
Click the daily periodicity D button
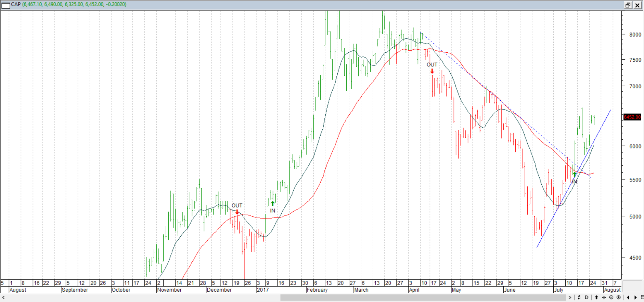tap(587, 297)
